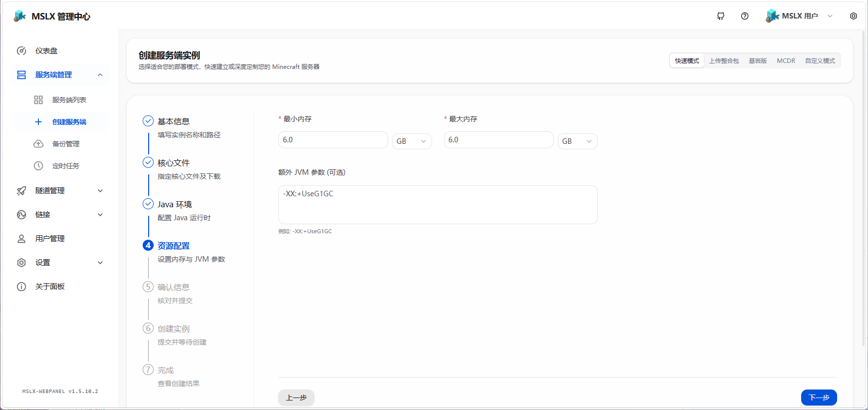Switch to the 自定义模式 tab
The width and height of the screenshot is (868, 410).
[820, 61]
